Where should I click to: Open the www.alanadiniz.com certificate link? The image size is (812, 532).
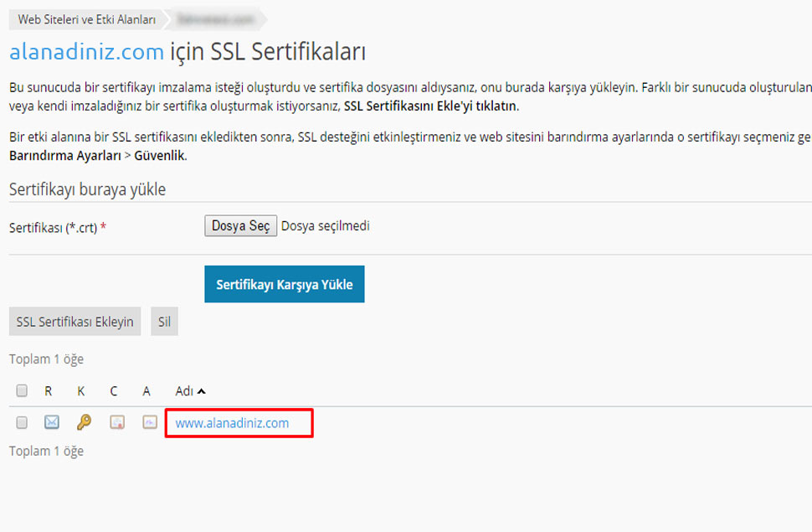click(x=232, y=423)
